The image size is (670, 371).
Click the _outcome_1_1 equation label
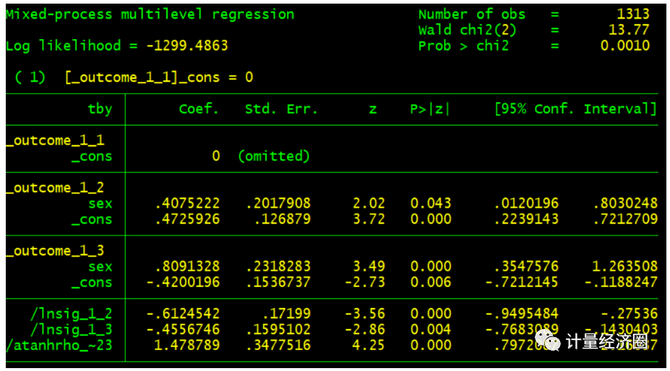[55, 140]
